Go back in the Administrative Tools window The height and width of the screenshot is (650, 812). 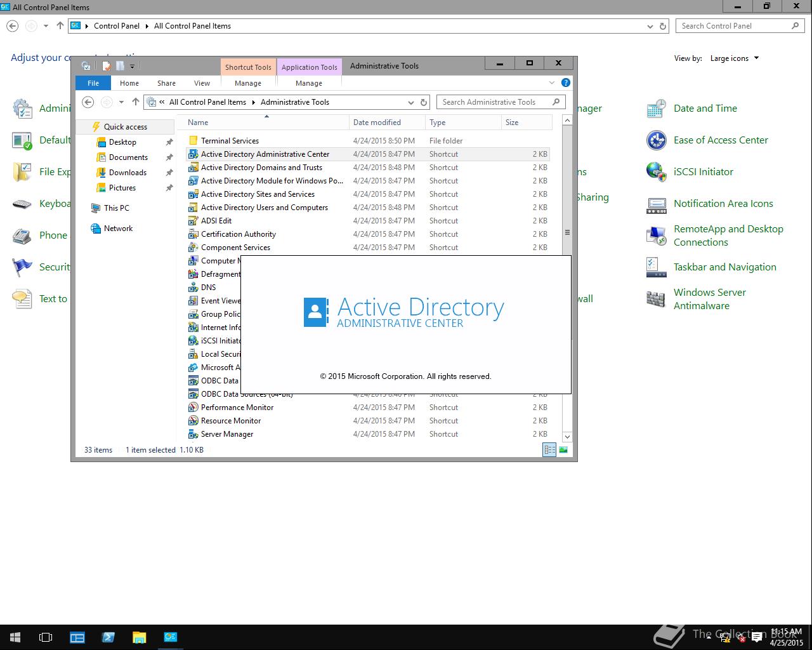88,102
